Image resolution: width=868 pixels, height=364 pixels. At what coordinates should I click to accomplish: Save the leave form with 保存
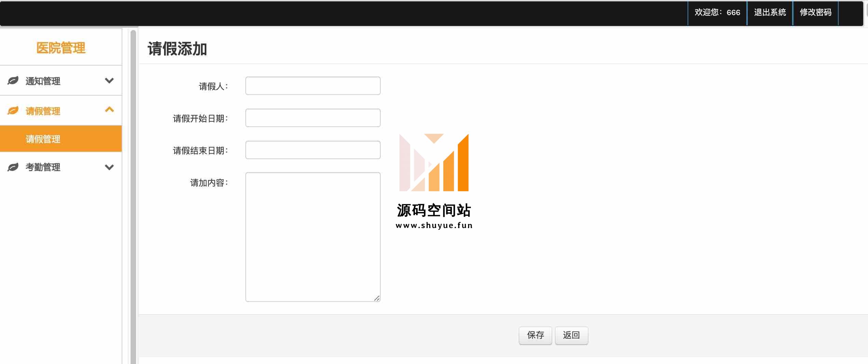click(535, 335)
